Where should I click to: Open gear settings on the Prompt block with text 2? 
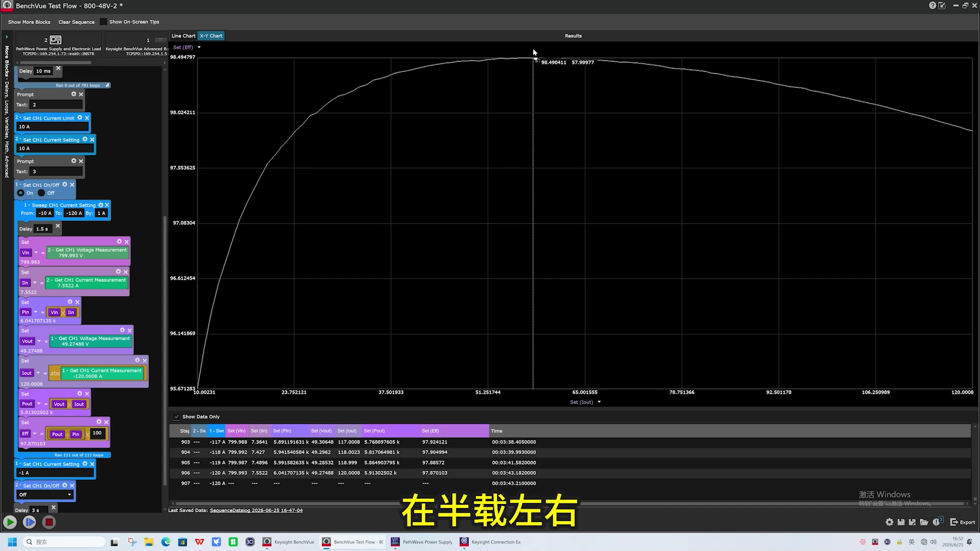(73, 94)
